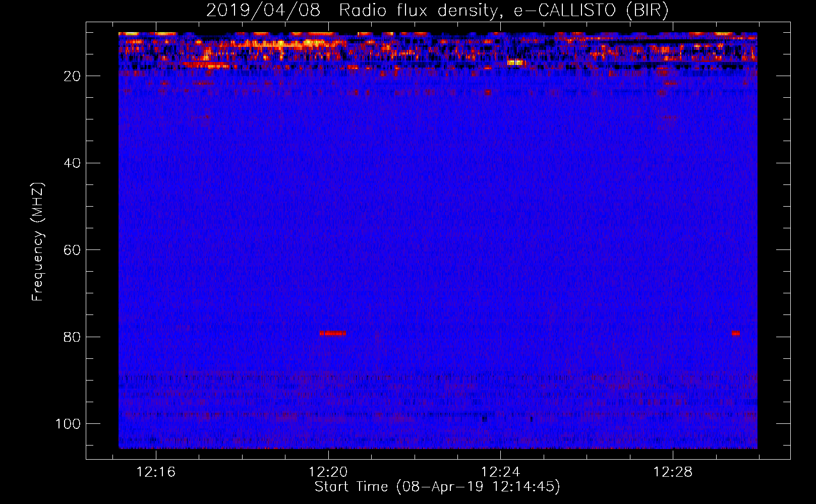Click the 100 MHz frequency tick label
The height and width of the screenshot is (504, 816).
tap(68, 423)
